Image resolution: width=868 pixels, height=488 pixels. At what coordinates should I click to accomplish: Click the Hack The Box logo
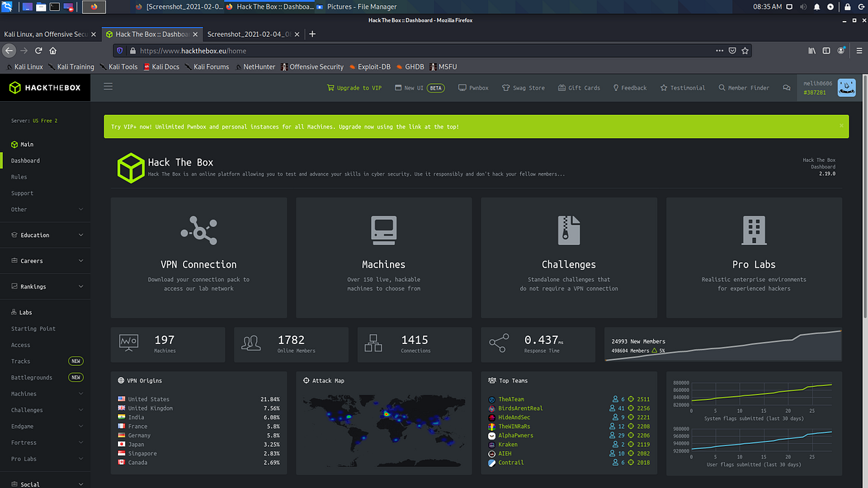(x=46, y=87)
